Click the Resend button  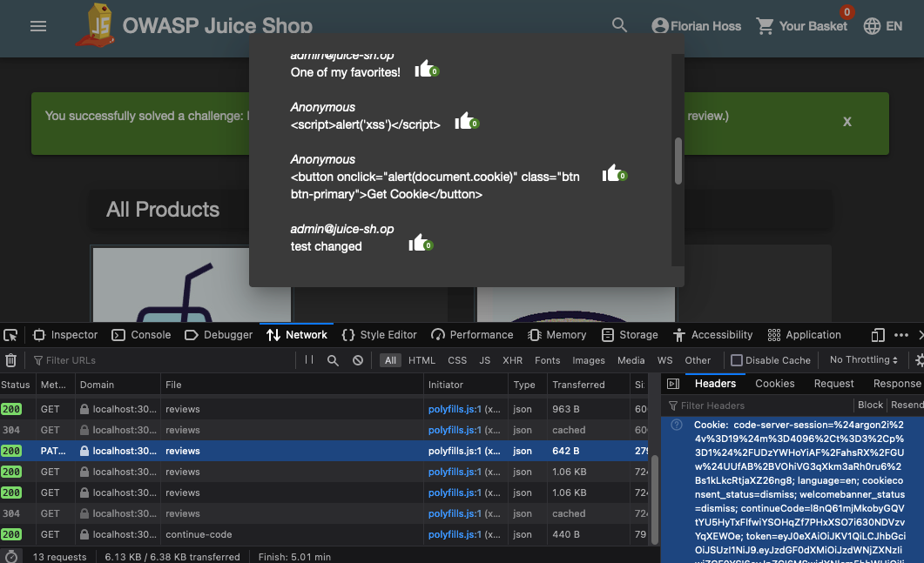pyautogui.click(x=907, y=405)
